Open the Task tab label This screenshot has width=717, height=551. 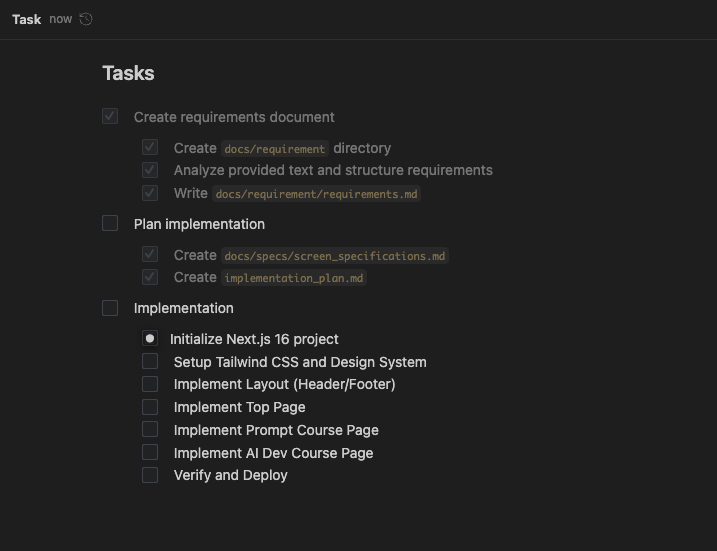click(27, 19)
